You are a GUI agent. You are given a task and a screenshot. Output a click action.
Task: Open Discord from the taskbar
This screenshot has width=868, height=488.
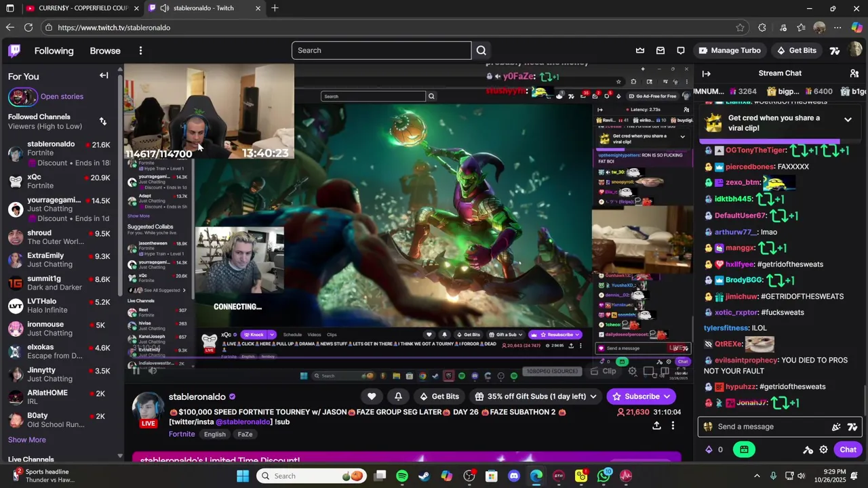pos(513,476)
